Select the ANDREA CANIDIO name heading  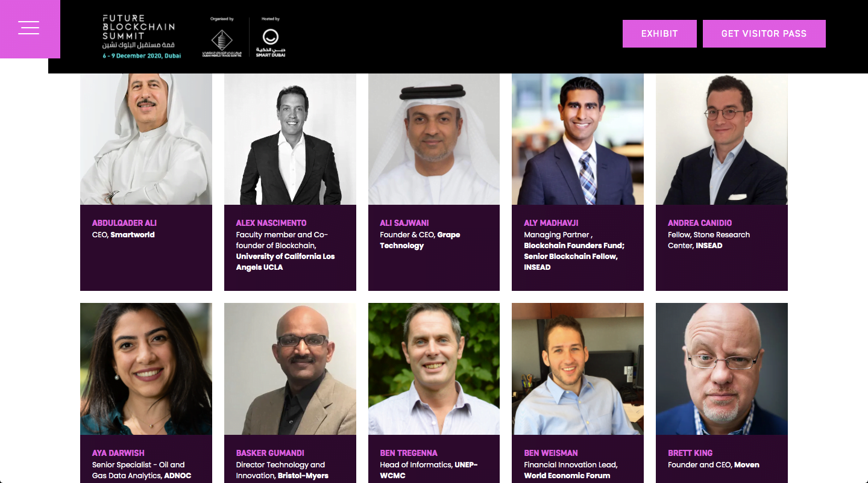tap(700, 223)
